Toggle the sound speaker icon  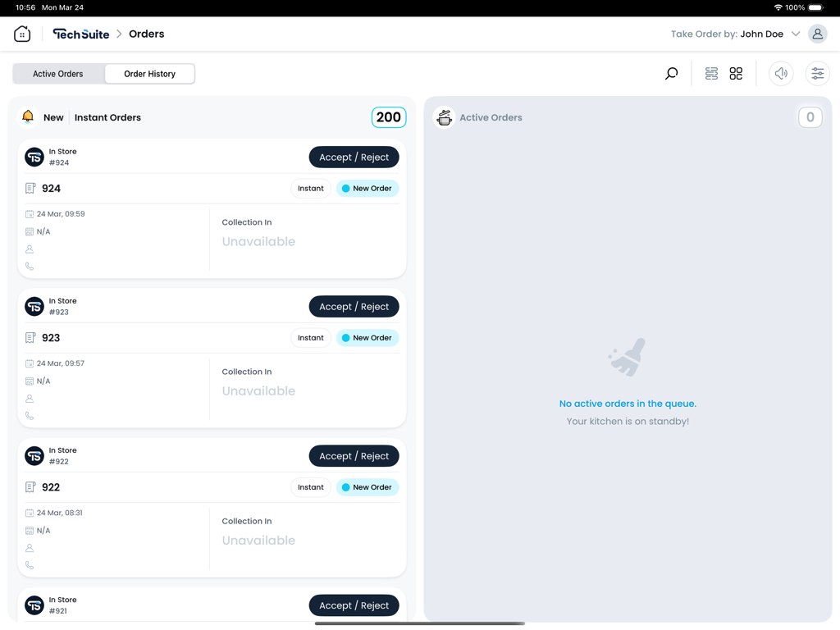[x=781, y=74]
